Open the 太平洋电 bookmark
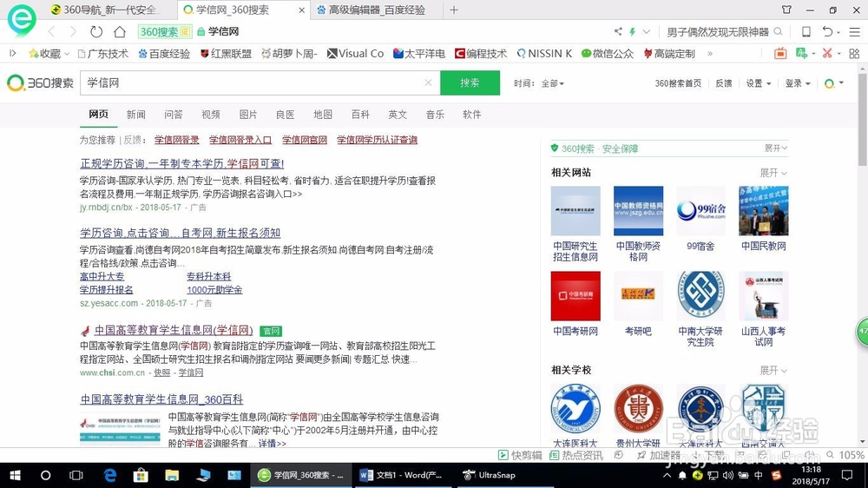868x488 pixels. (419, 54)
